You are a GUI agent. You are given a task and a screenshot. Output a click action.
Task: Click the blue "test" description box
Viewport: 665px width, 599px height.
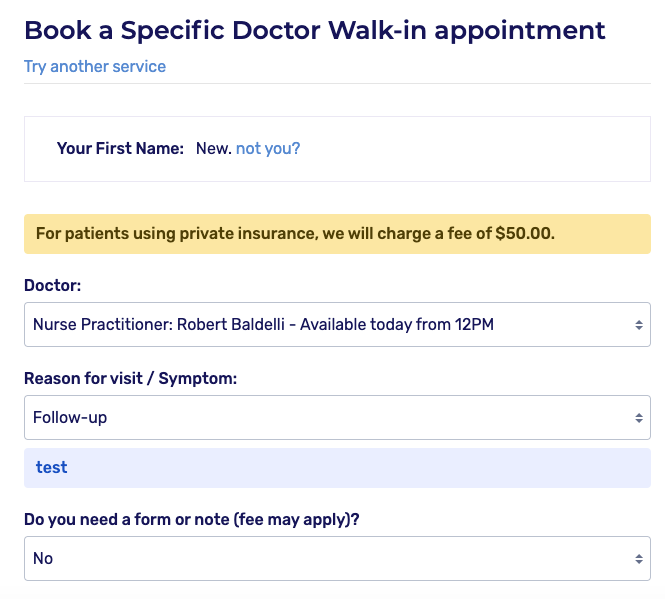337,467
